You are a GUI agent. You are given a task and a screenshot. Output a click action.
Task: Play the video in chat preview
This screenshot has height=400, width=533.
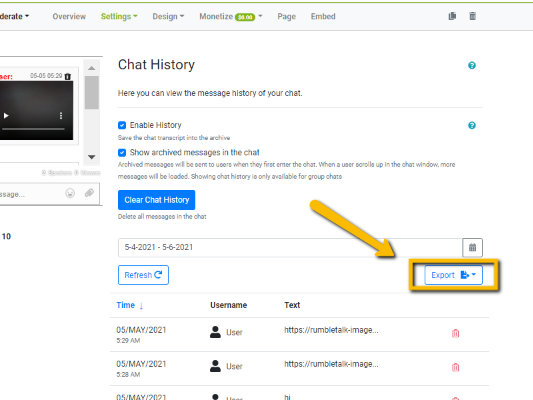(6, 116)
